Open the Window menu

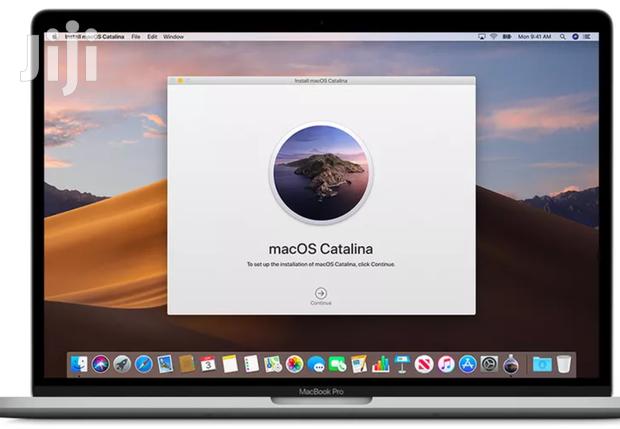click(x=173, y=36)
